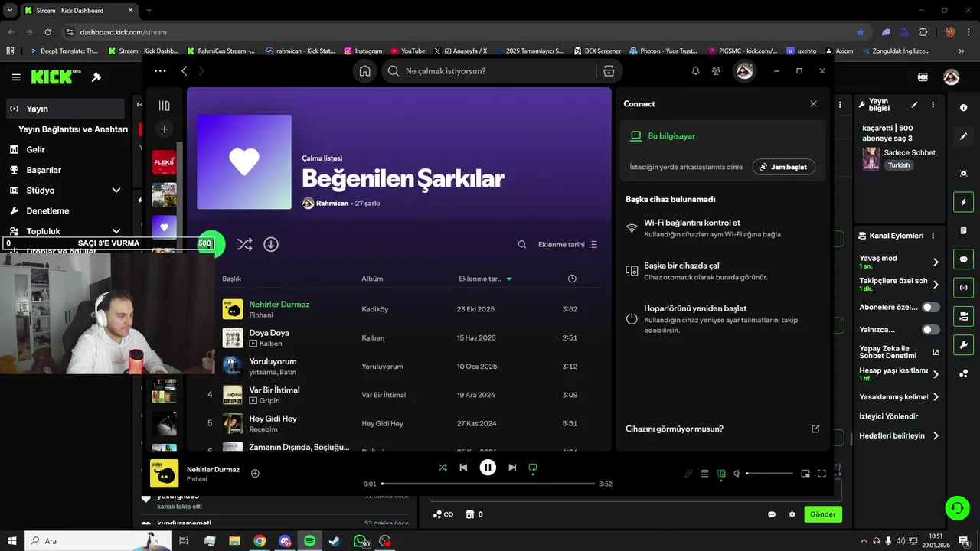Open Spotify three-dots menu
Viewport: 980px width, 551px height.
pos(159,70)
